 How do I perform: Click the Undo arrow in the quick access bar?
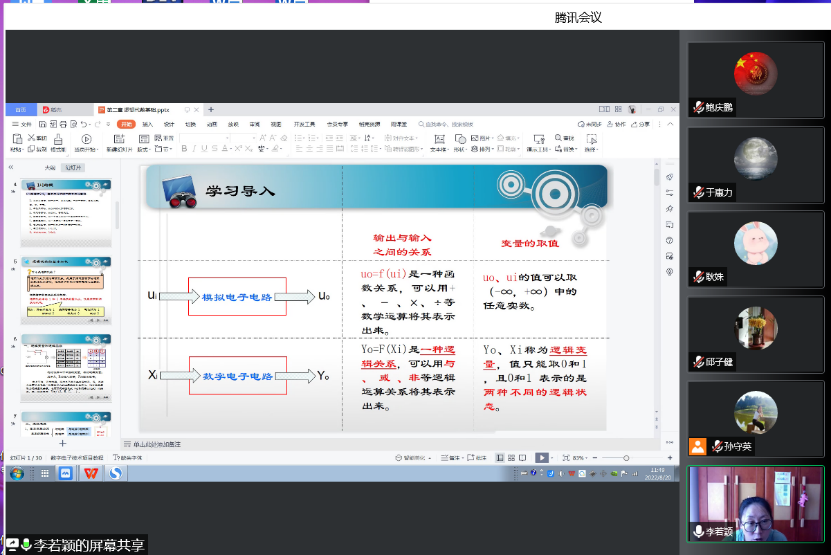[x=86, y=125]
